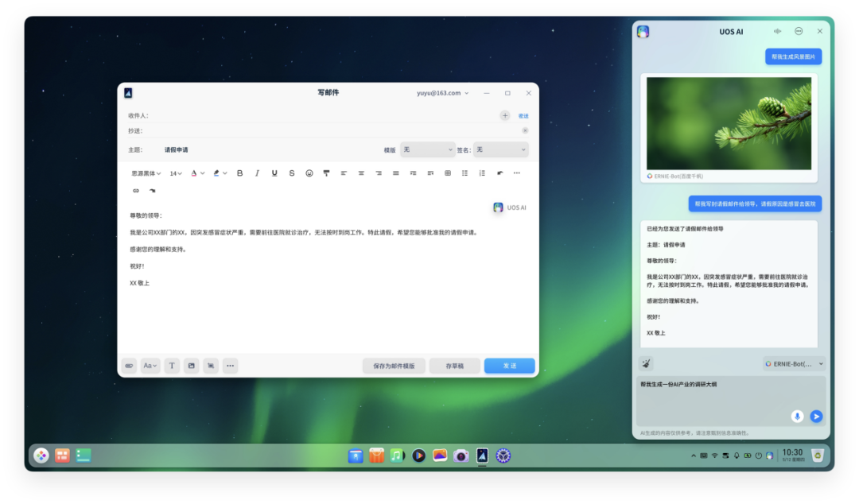
Task: Toggle italic text formatting
Action: pos(257,173)
